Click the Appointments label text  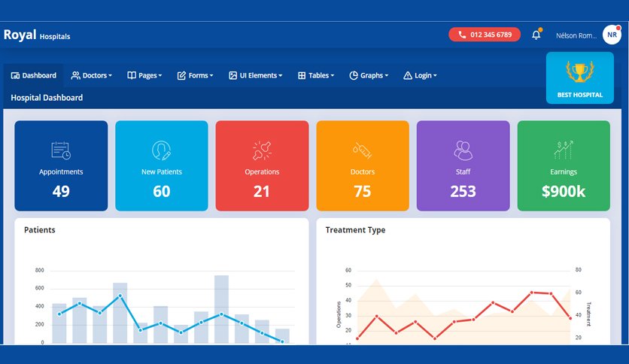tap(61, 171)
